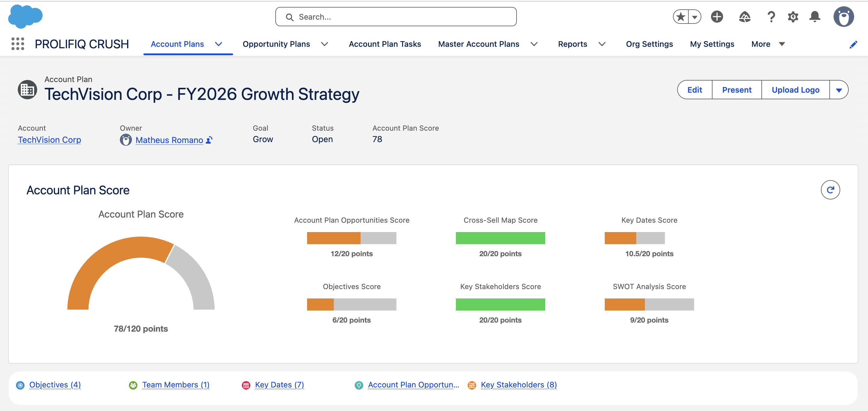Viewport: 868px width, 411px height.
Task: Open the user profile avatar menu
Action: (x=844, y=17)
